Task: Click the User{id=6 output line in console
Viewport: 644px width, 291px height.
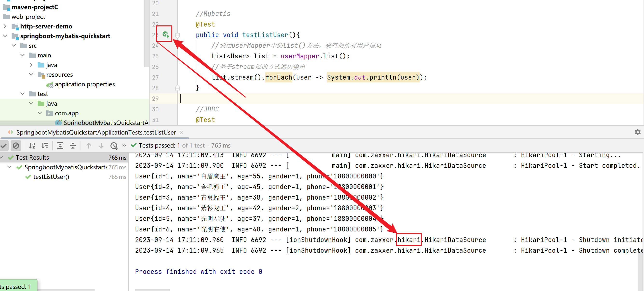Action: tap(259, 229)
